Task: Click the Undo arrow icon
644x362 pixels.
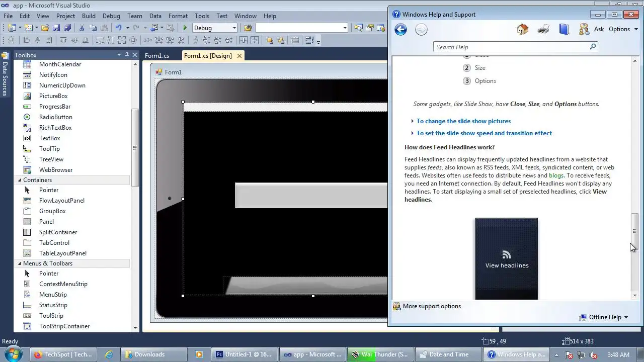Action: [119, 28]
